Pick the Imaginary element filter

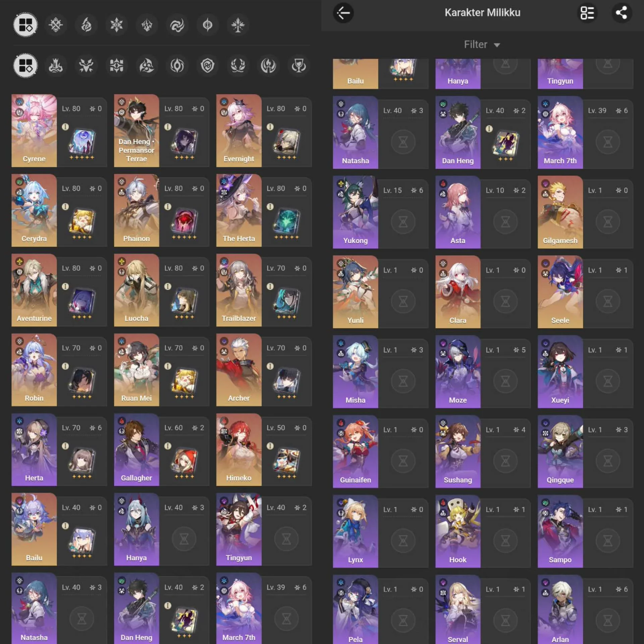tap(238, 25)
